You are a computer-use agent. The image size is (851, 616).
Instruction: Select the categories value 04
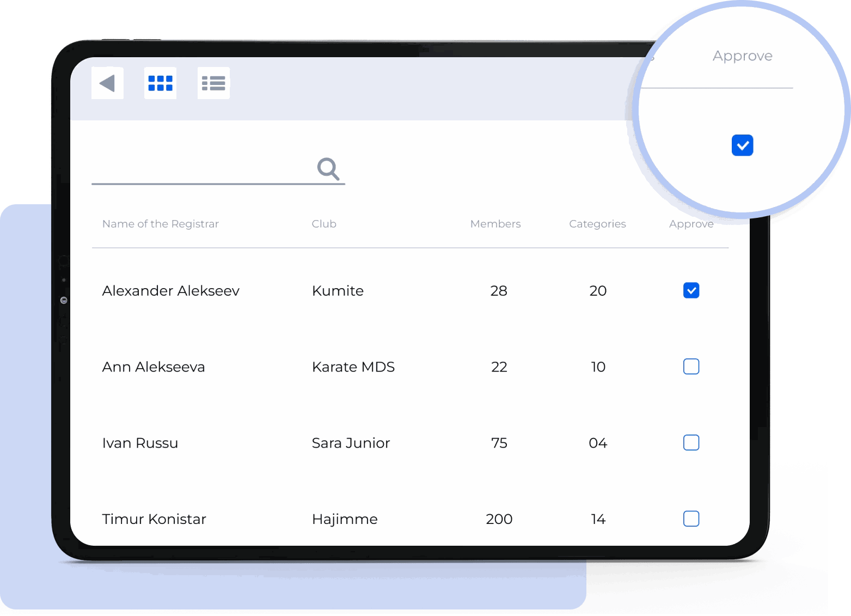pos(598,443)
